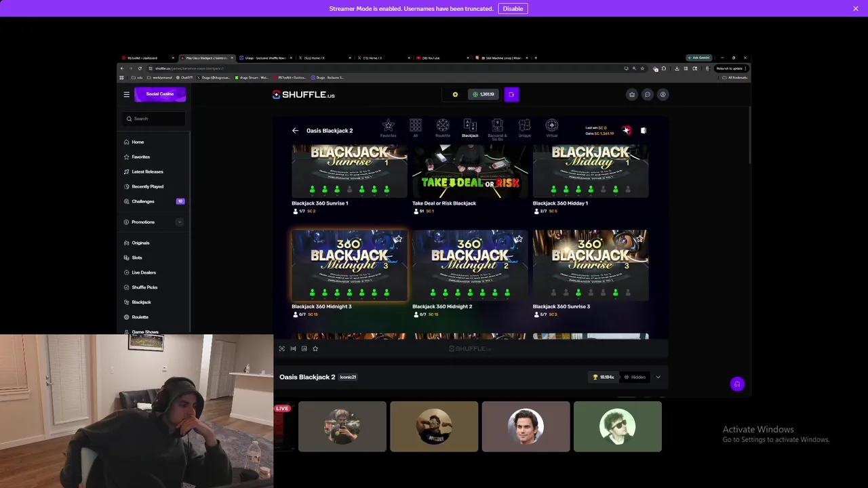Click the 1,361.19 balance display
The image size is (868, 488).
click(484, 94)
